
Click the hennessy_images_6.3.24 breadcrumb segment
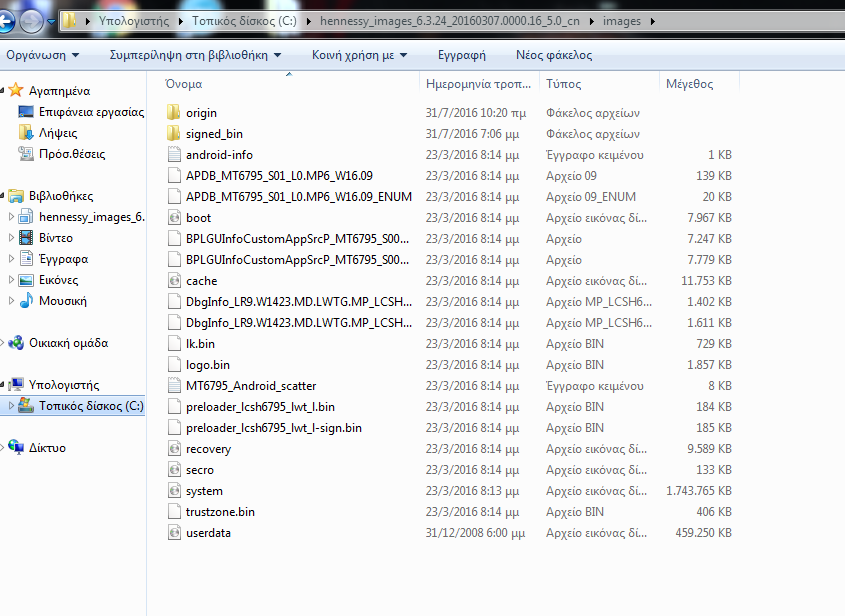(449, 21)
